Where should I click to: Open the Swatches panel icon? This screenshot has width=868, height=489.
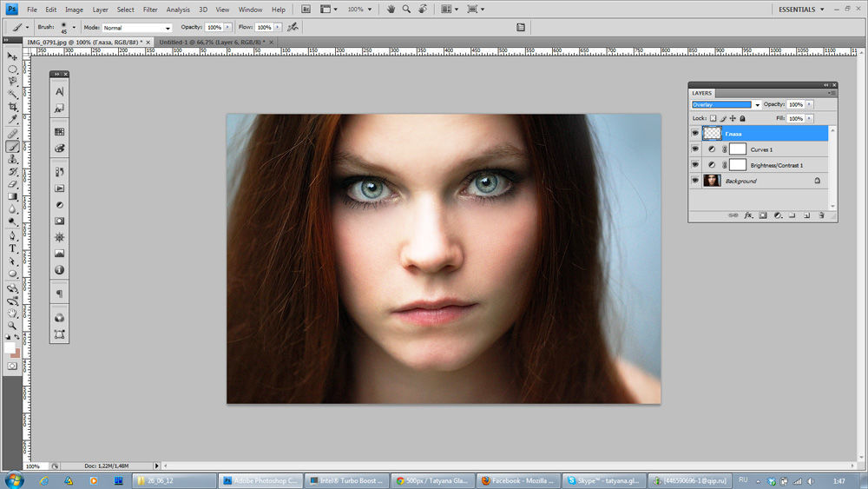click(59, 132)
